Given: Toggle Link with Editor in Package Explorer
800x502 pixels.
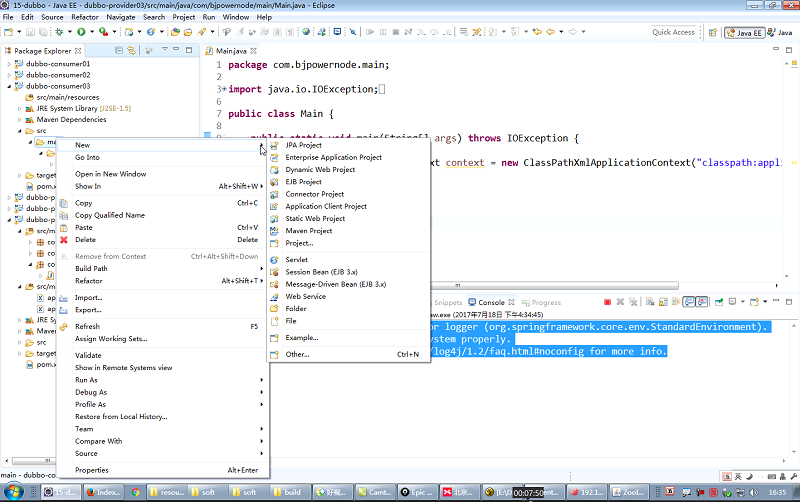Looking at the screenshot, I should click(133, 49).
